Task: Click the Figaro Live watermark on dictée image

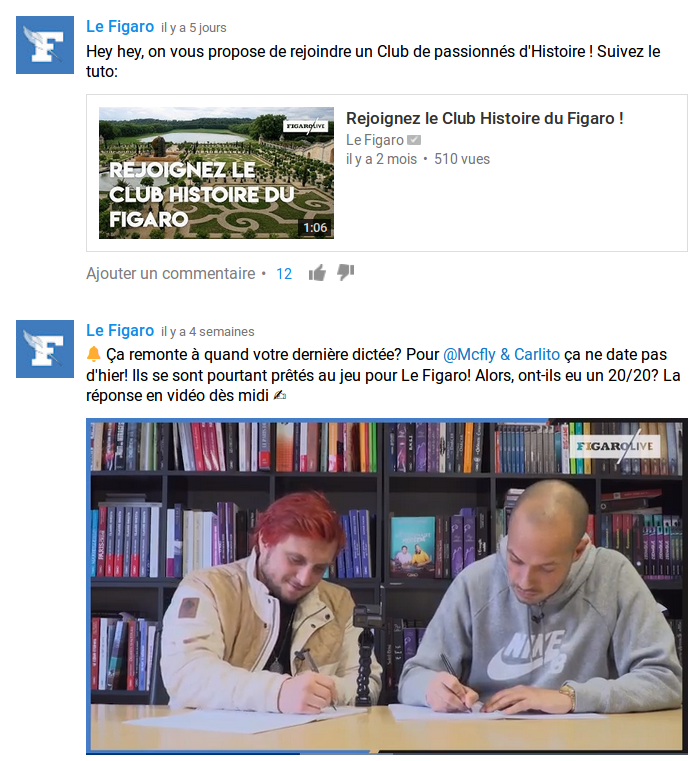Action: [x=614, y=447]
